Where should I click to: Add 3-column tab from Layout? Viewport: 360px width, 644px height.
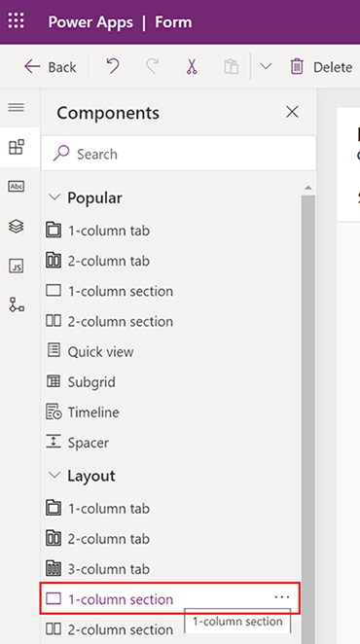click(98, 569)
